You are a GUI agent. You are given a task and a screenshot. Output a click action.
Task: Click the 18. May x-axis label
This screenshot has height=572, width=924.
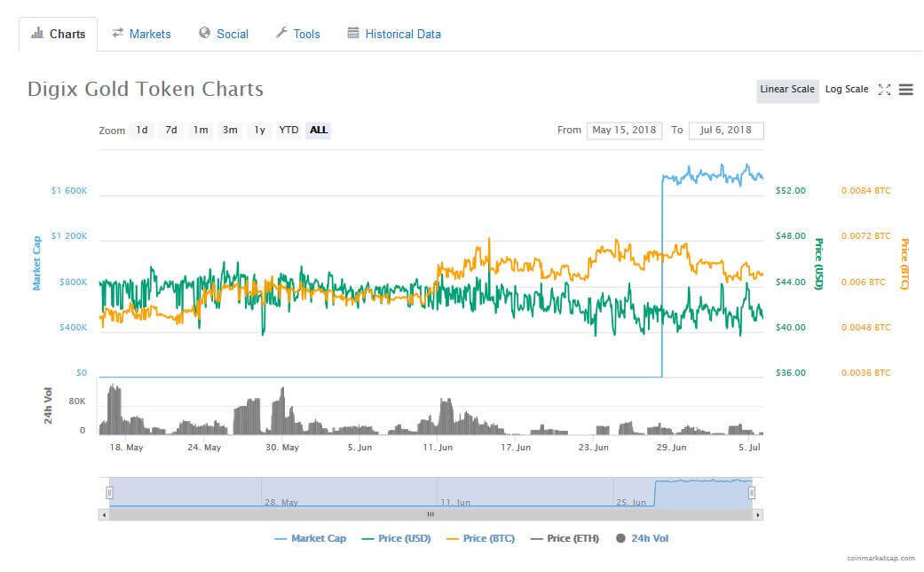pos(126,447)
